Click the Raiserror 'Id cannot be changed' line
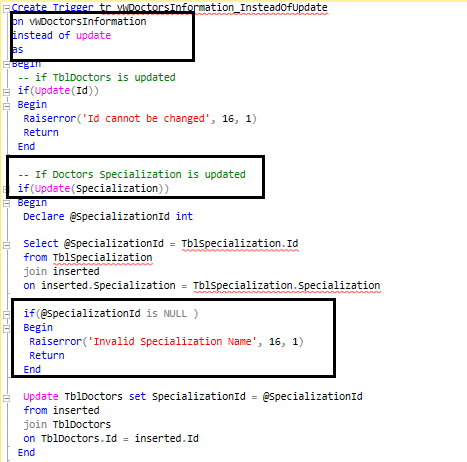 click(x=140, y=119)
